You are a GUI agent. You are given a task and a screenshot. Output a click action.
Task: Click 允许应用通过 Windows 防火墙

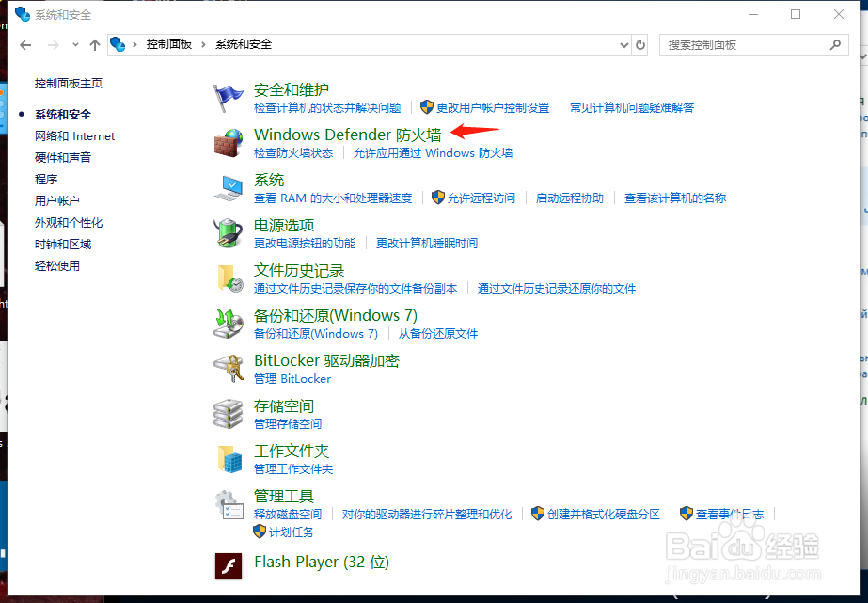click(x=433, y=152)
